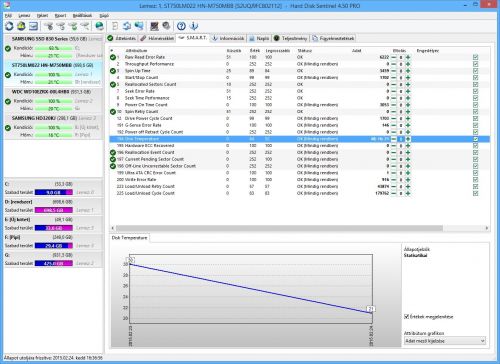The image size is (500, 364).
Task: Switch to the S.M.A.R.T. tab
Action: tap(192, 38)
